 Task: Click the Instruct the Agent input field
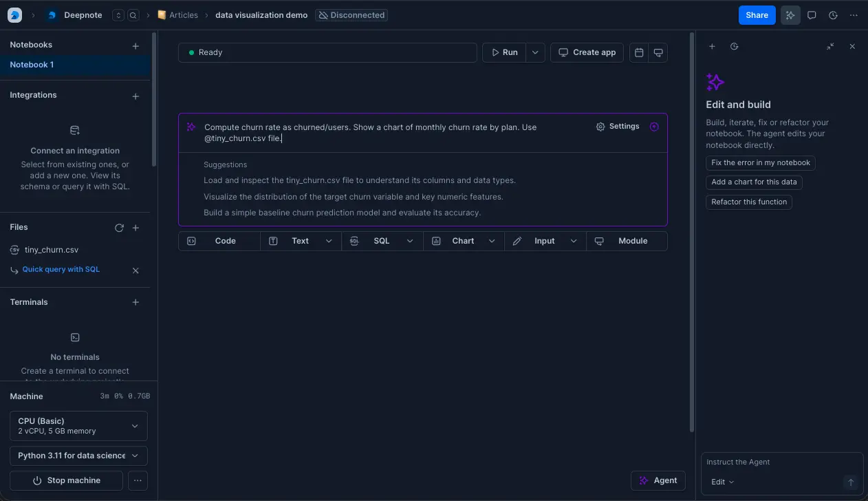tap(763, 462)
